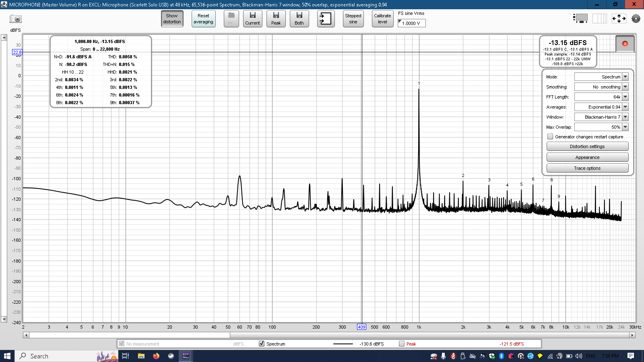This screenshot has height=362, width=644.
Task: Click OneDrive cloud tray icon
Action: 473,356
